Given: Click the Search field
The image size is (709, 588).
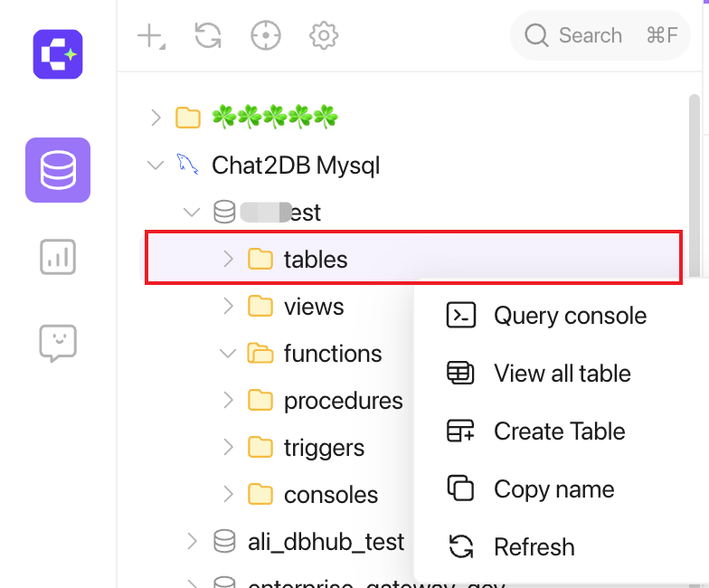Looking at the screenshot, I should [600, 35].
